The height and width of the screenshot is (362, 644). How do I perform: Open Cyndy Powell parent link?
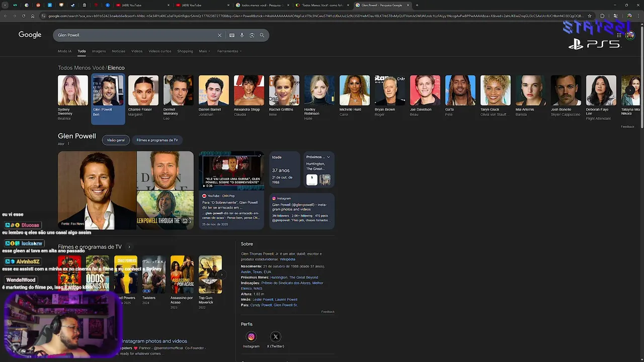(x=261, y=305)
